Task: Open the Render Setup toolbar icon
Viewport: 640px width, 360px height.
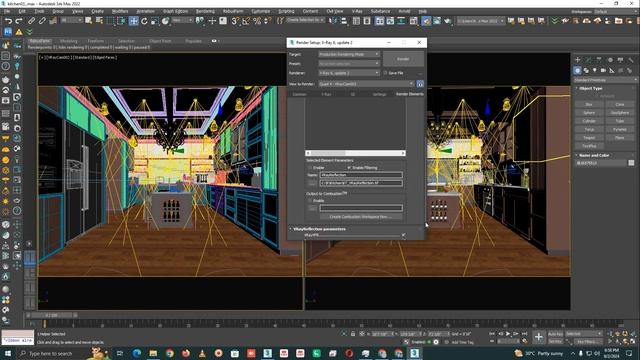Action: tap(426, 21)
